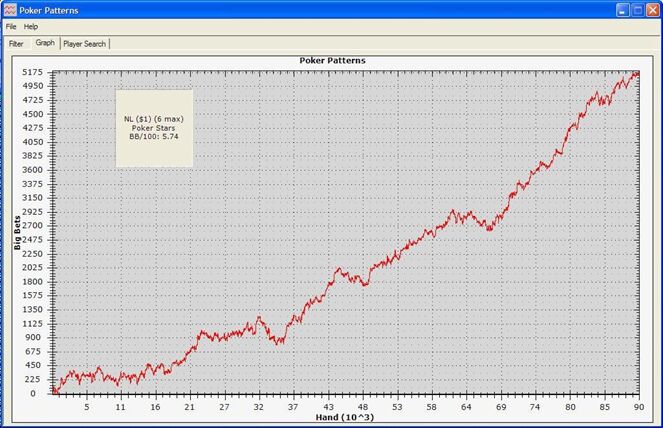663x428 pixels.
Task: Click the NL ($1) Poker Stars legend box
Action: point(154,128)
